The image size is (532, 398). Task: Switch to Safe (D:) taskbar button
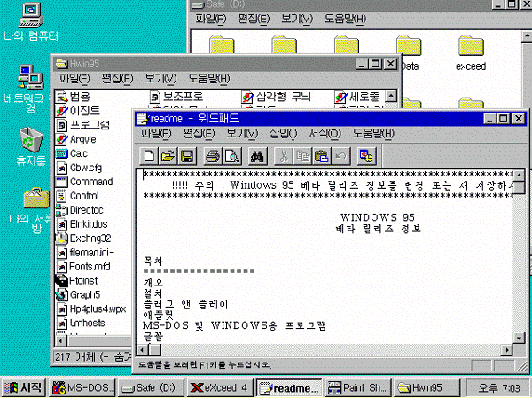click(x=152, y=387)
